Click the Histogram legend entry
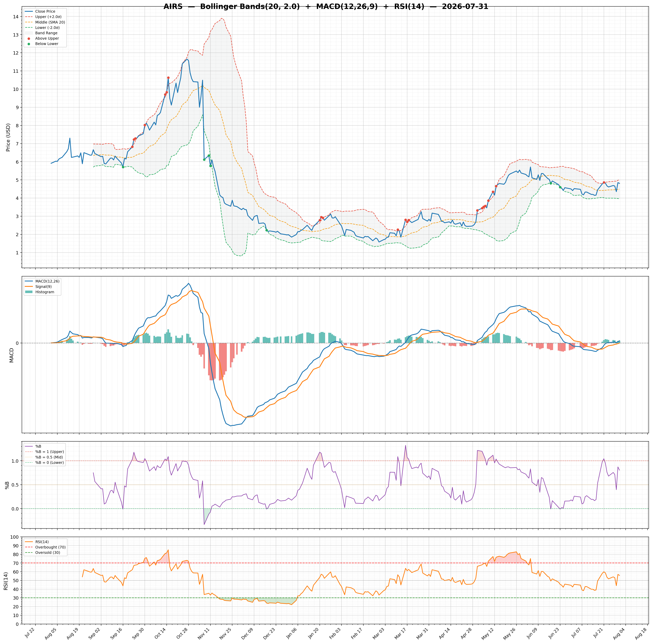Viewport: 652px width, 644px height. (x=39, y=292)
